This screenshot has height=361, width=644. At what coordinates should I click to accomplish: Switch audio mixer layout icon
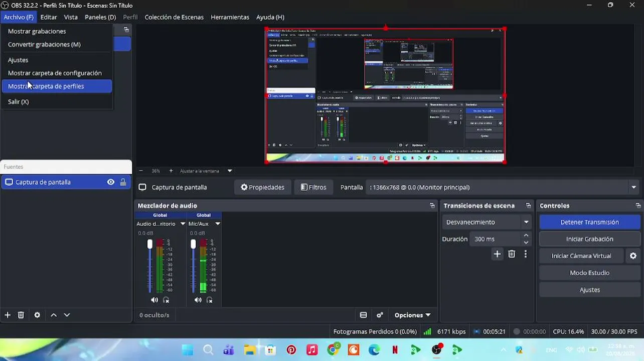coord(363,315)
